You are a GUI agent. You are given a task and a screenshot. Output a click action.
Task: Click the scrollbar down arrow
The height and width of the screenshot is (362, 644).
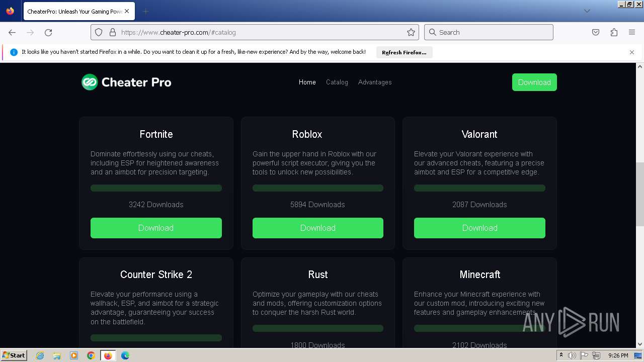pyautogui.click(x=640, y=344)
